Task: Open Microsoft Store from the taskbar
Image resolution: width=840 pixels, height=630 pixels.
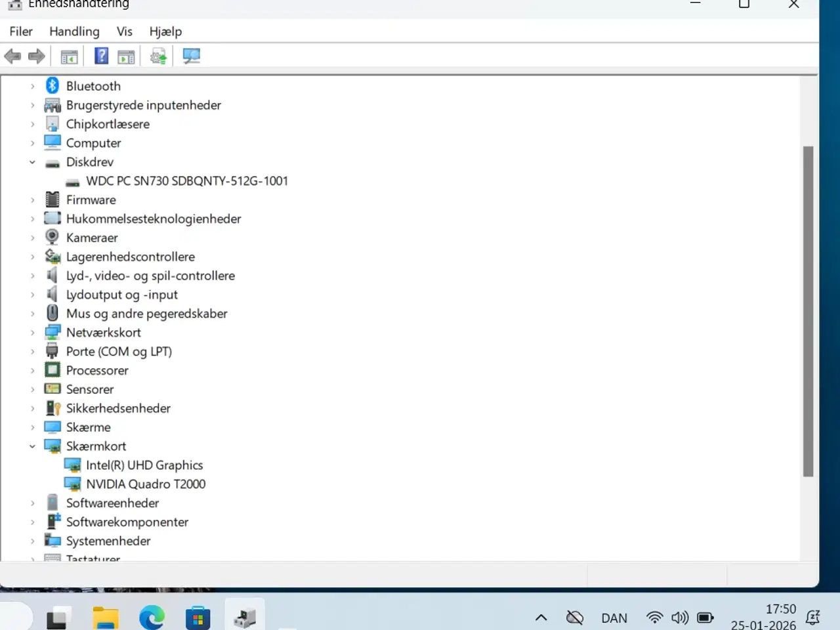Action: point(198,618)
